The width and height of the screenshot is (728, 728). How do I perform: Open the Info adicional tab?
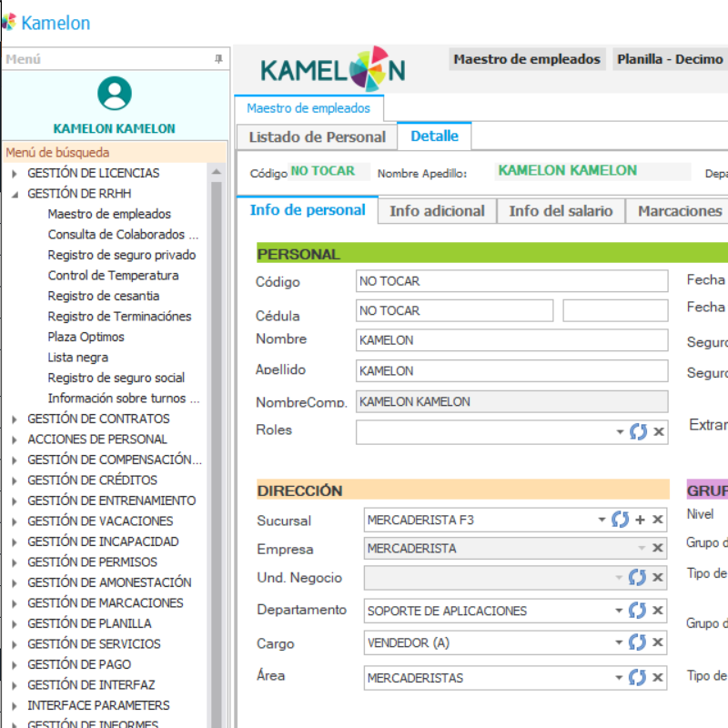tap(437, 211)
